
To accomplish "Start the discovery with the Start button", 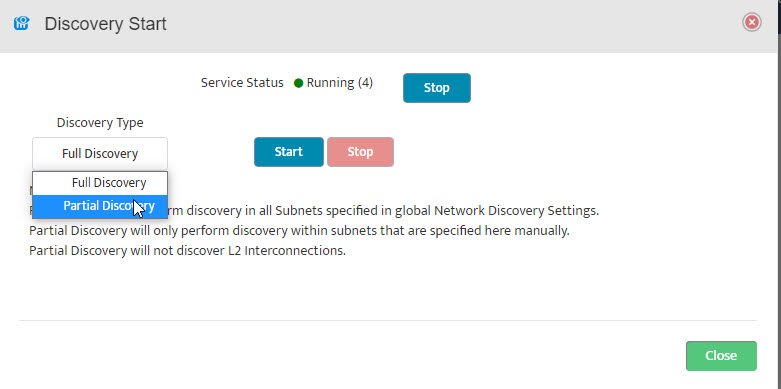I will [289, 152].
